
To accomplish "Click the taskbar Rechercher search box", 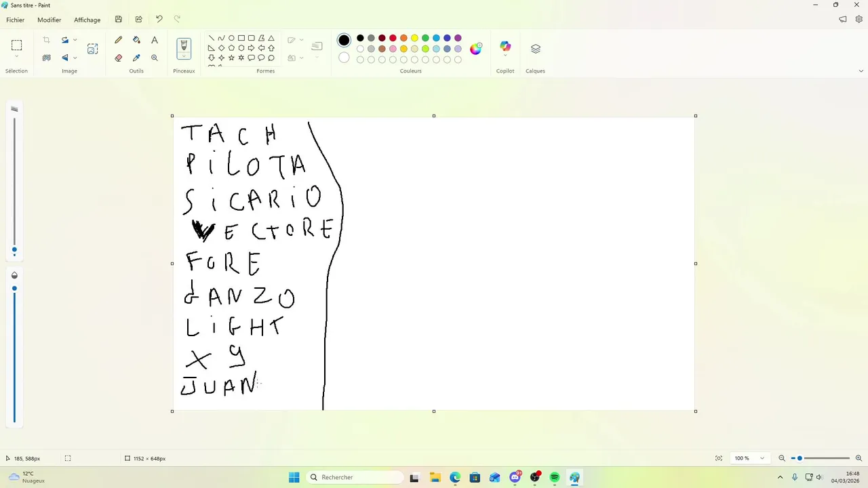I will [x=355, y=477].
